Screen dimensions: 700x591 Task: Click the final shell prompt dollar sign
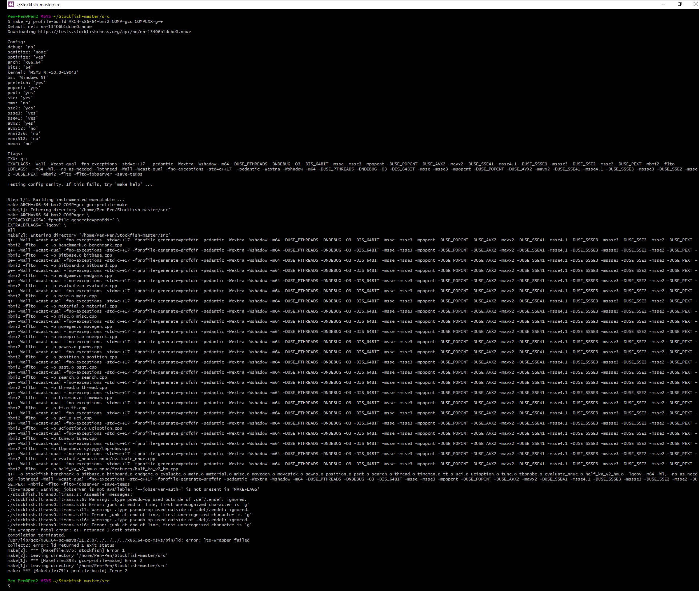click(8, 586)
